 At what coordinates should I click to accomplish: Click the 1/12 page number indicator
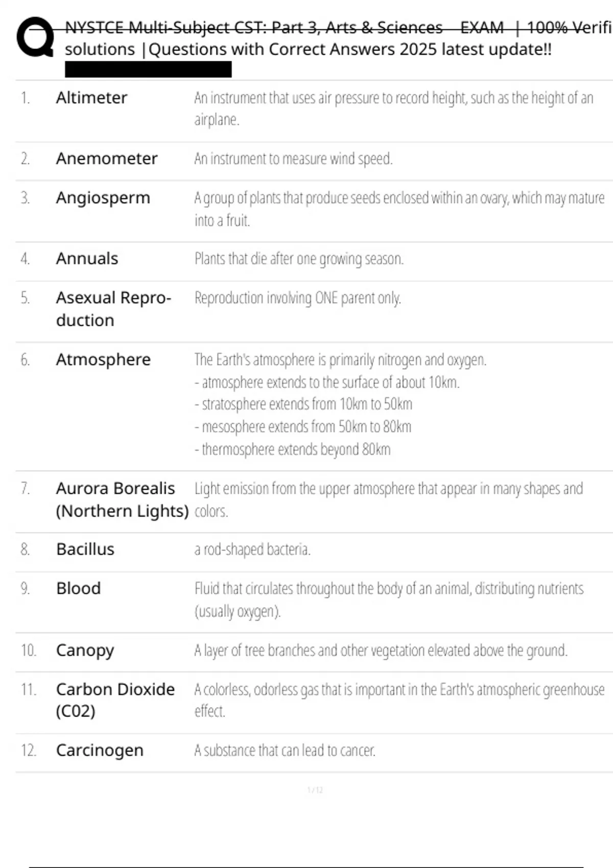coord(315,790)
